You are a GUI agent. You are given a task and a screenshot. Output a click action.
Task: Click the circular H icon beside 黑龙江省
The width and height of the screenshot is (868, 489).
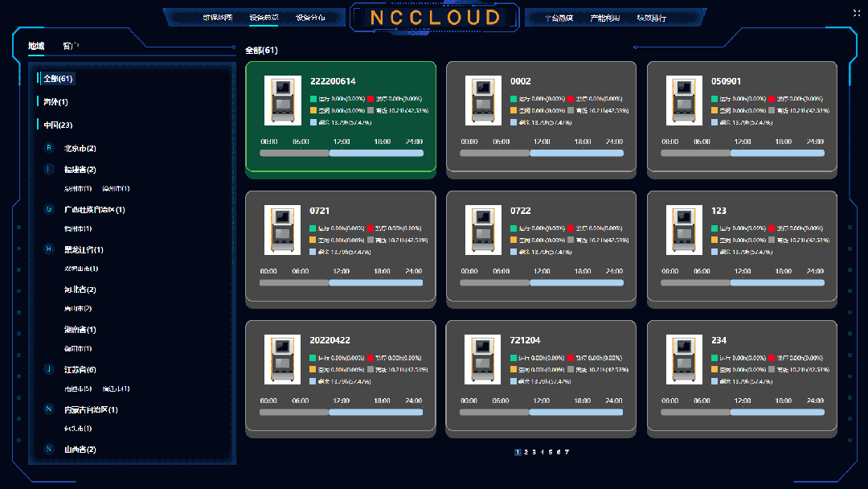tap(49, 249)
